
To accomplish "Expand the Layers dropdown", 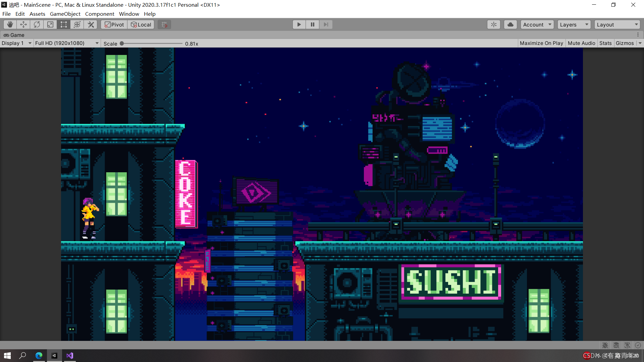I will coord(574,24).
